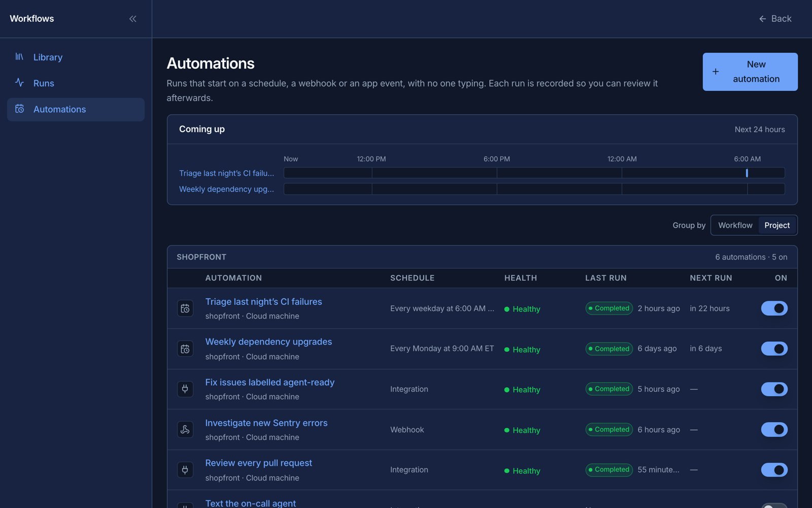Screen dimensions: 812x508
Task: Click 'Next 24 hours' label in Coming up
Action: 760,130
